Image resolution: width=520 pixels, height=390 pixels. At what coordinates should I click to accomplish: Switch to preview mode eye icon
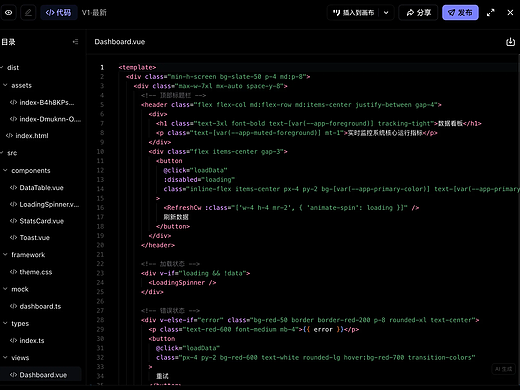(x=8, y=13)
